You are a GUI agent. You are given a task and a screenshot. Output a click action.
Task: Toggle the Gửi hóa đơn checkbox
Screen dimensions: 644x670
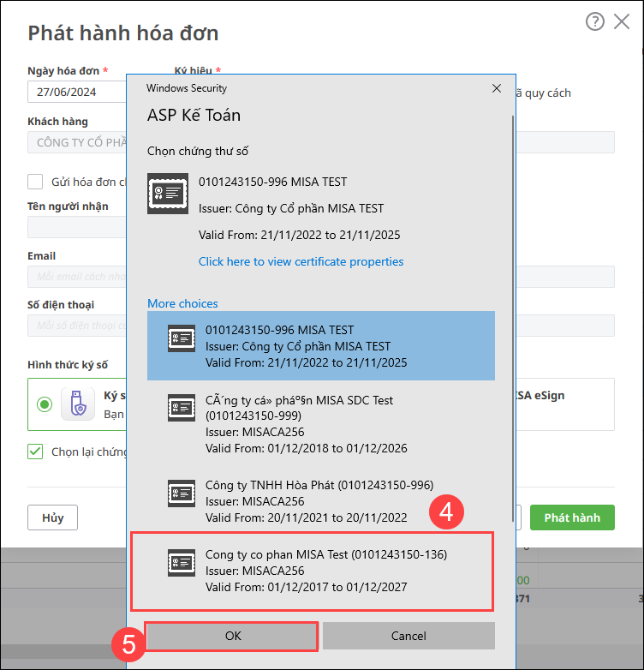[35, 182]
